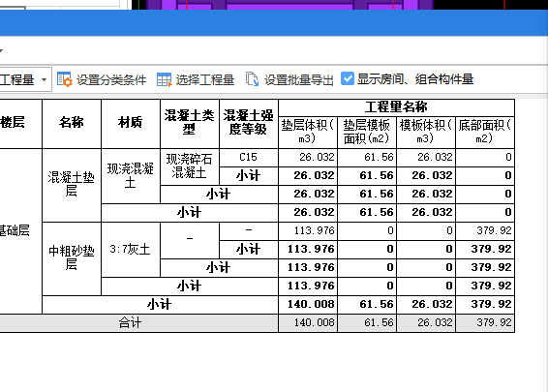Select the 工程量名称 header cell
The image size is (548, 392).
(396, 107)
